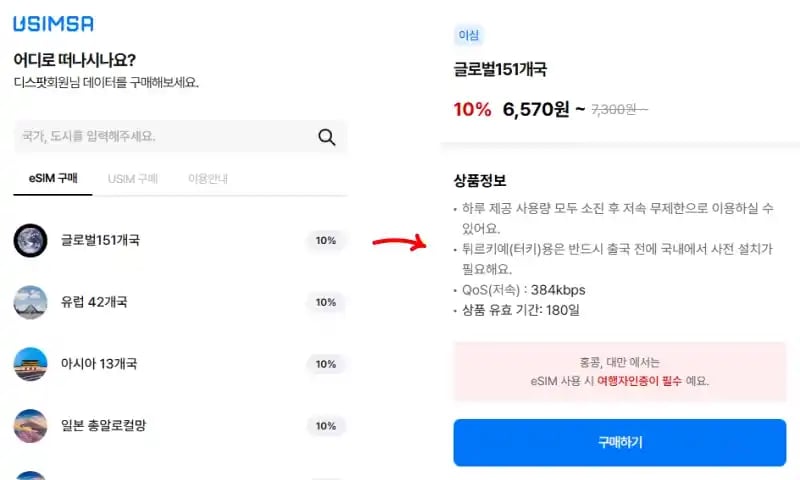Click the 일본 총알로컬망 thumbnail icon
Viewport: 800px width, 480px height.
[30, 426]
